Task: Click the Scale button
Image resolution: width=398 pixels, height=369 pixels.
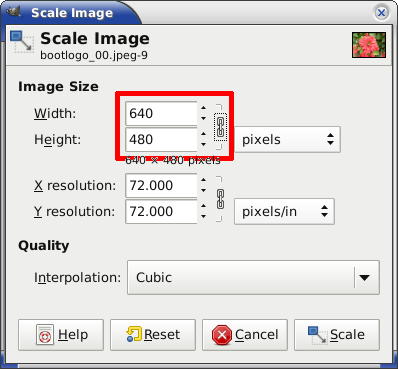Action: [x=337, y=335]
